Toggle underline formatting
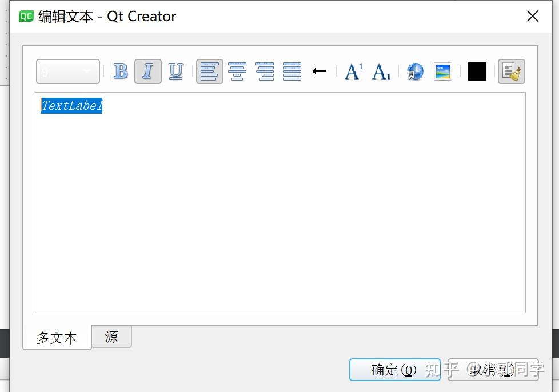 coord(175,71)
